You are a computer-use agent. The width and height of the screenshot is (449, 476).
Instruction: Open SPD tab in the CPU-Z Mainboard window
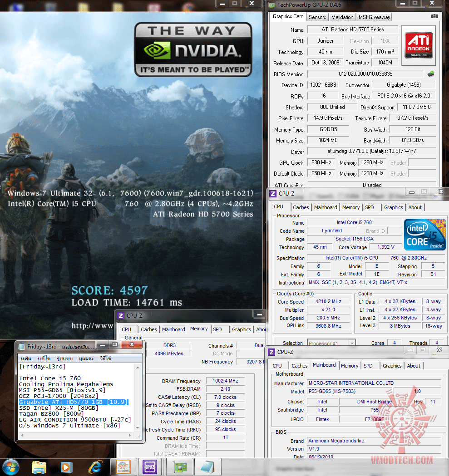coord(368,366)
